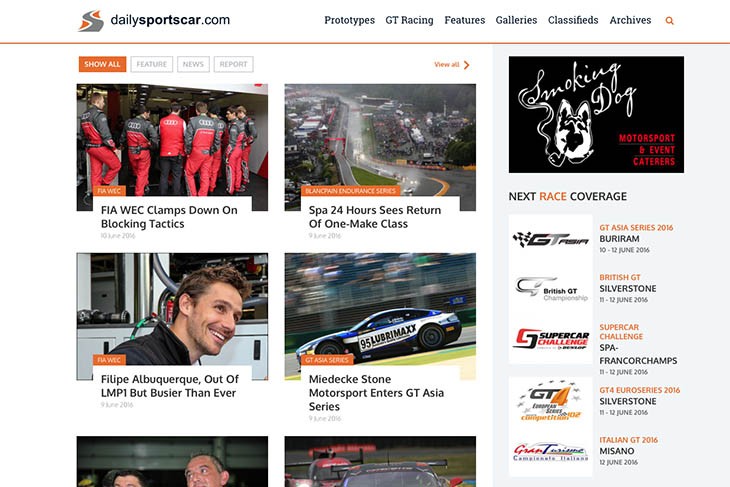Click the British GT Championship logo
This screenshot has width=730, height=487.
[550, 289]
